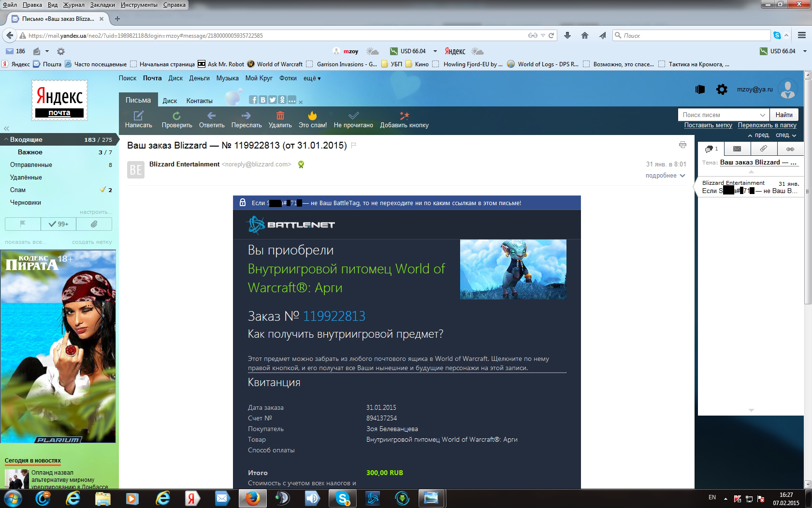Screen dimensions: 812x508
Task: Click the themes icon beside the settings gear
Action: (700, 90)
